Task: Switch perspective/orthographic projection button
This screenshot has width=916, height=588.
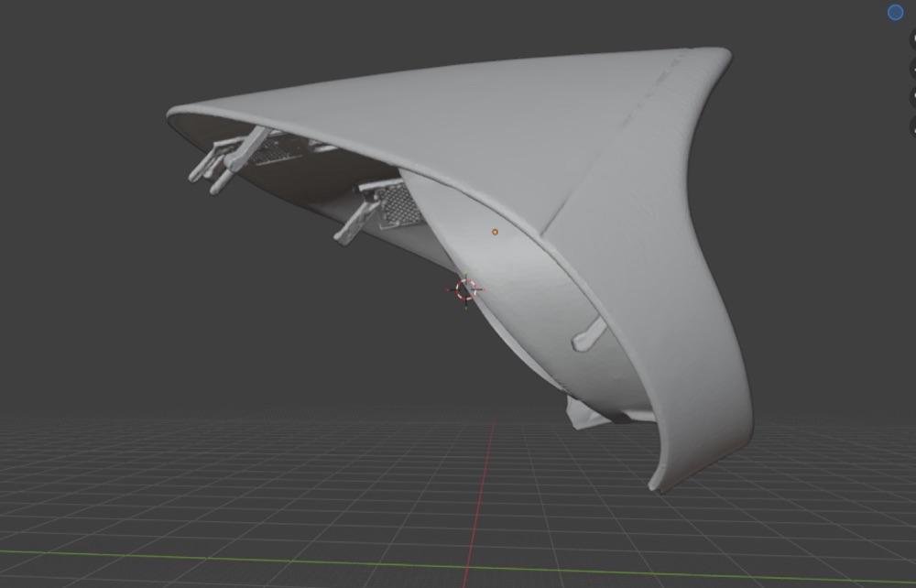Action: (x=913, y=126)
